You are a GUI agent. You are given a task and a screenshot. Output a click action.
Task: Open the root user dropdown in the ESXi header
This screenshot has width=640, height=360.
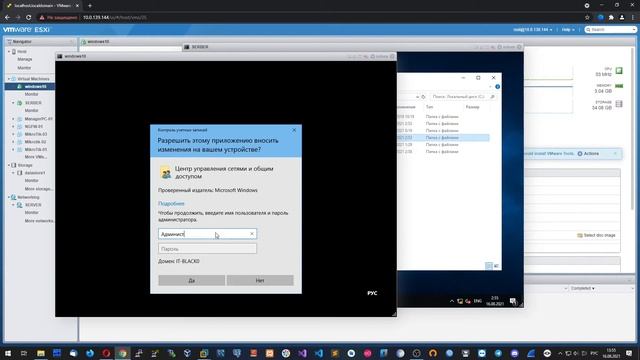(x=533, y=30)
